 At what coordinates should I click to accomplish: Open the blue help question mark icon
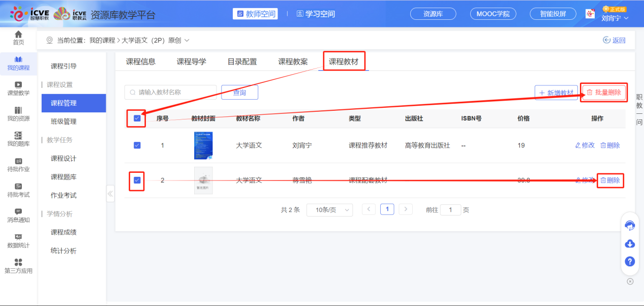[629, 261]
